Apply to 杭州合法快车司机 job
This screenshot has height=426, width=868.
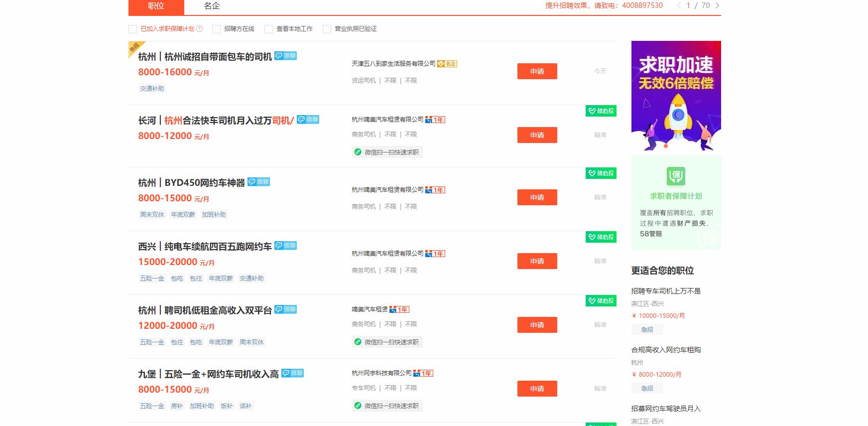click(537, 135)
